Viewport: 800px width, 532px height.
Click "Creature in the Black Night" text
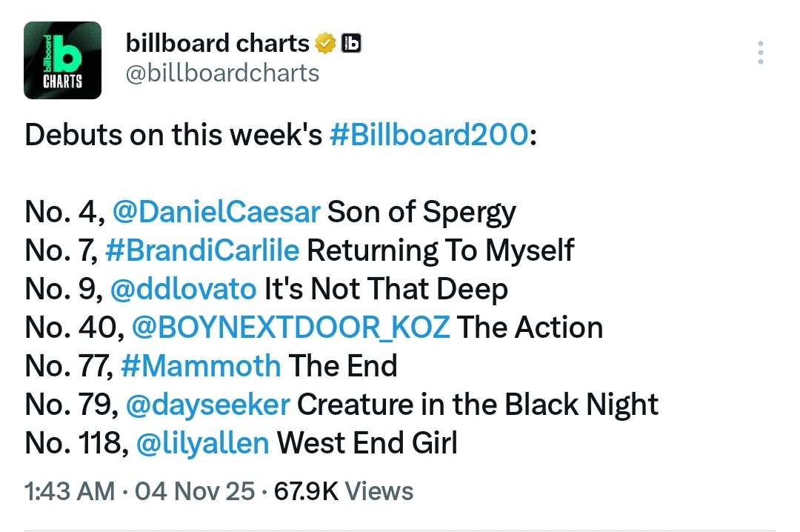[478, 405]
